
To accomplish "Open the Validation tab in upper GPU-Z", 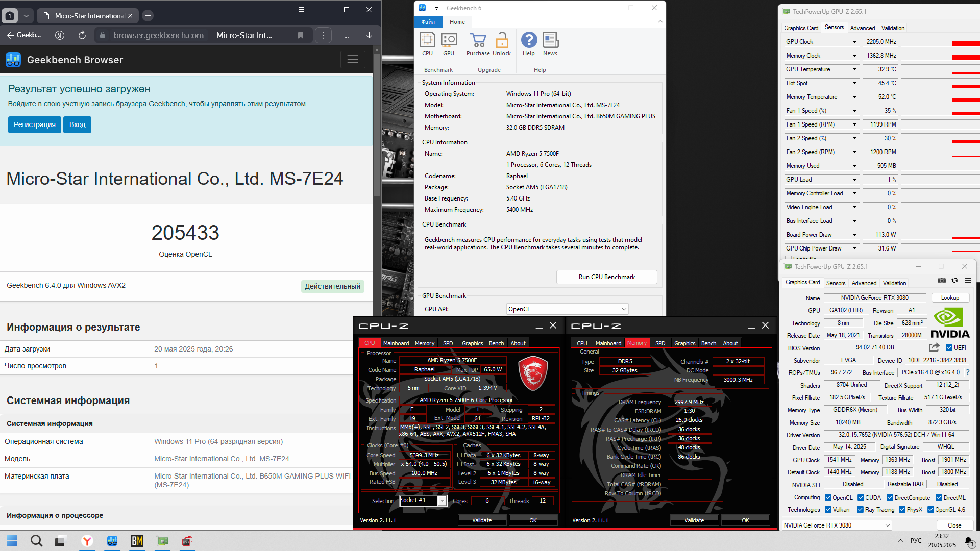I will click(x=893, y=28).
